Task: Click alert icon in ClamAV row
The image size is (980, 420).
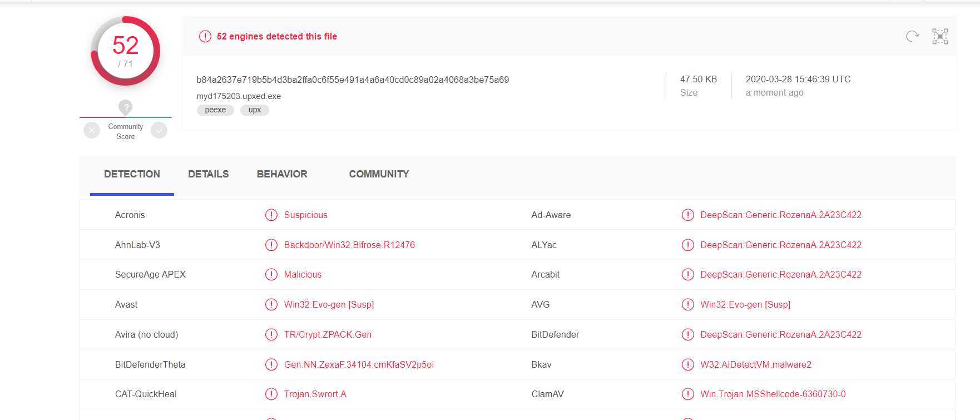Action: pos(688,394)
